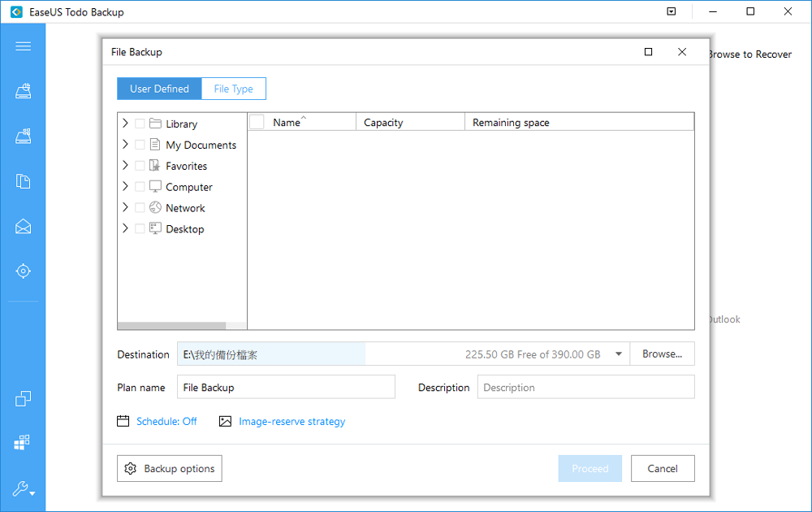812x512 pixels.
Task: Open the Mail Backup sidebar icon
Action: (x=23, y=226)
